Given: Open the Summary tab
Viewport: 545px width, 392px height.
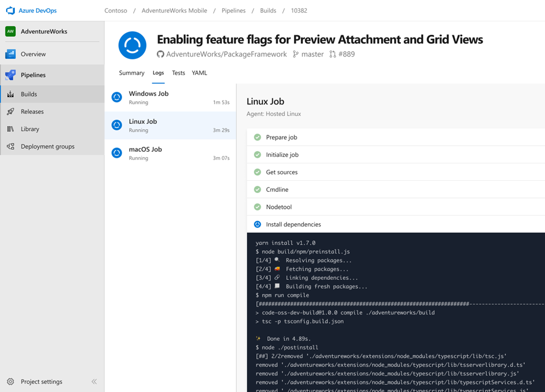Looking at the screenshot, I should tap(131, 73).
